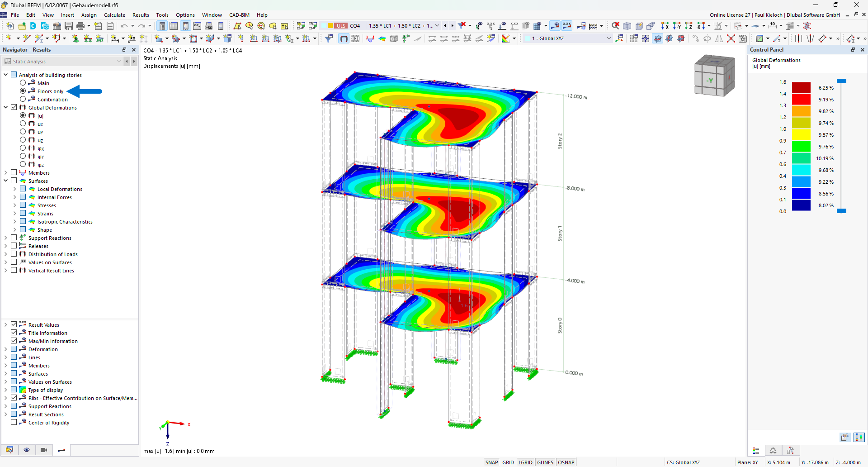The height and width of the screenshot is (467, 868).
Task: Select the X view direction icon on the toolbar
Action: (x=665, y=26)
